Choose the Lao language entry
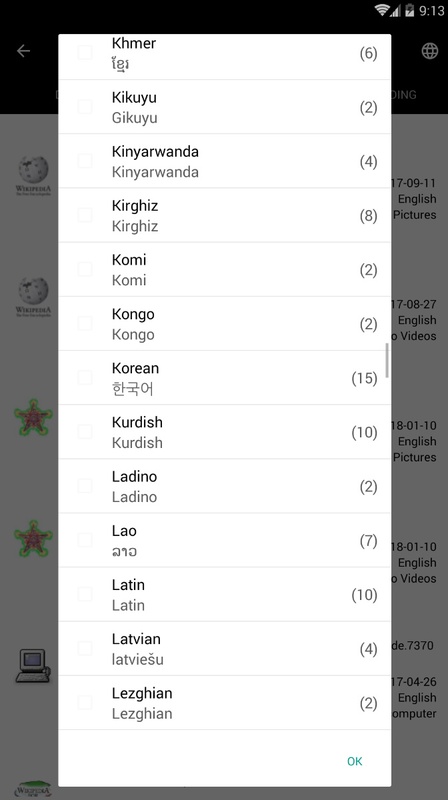Image resolution: width=448 pixels, height=800 pixels. (x=225, y=540)
